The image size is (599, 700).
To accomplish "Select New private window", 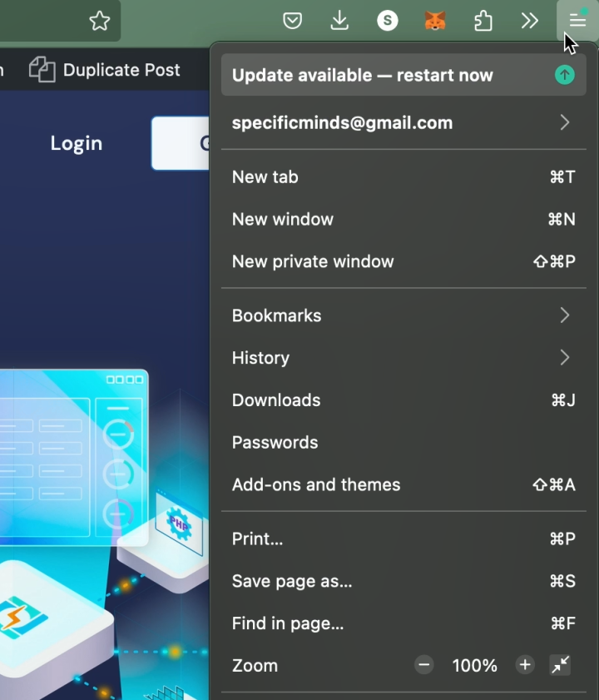I will (x=313, y=261).
